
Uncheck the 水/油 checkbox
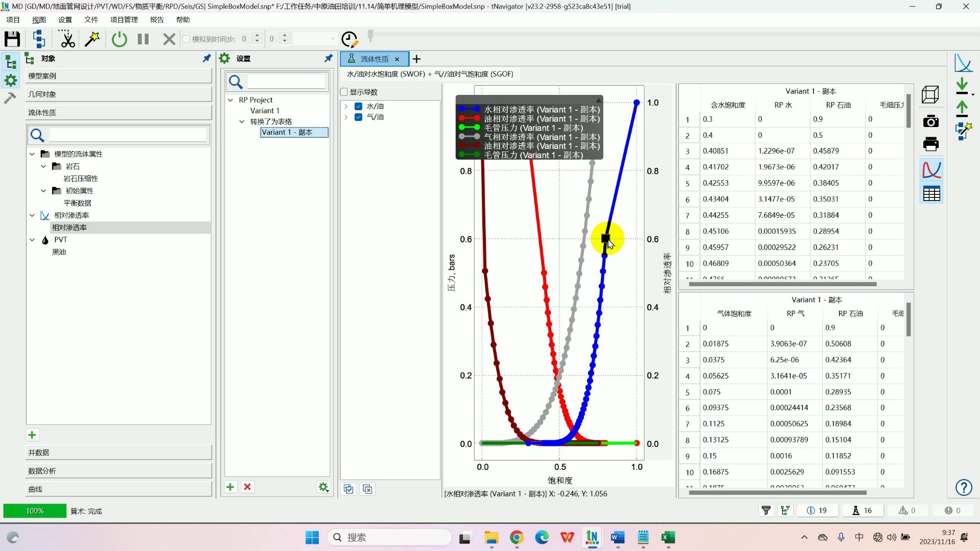click(358, 106)
